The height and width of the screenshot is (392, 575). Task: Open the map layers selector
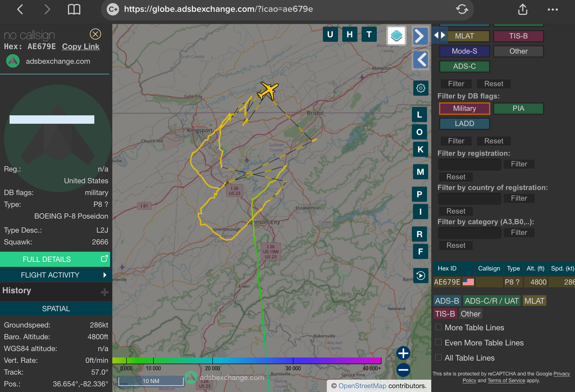pyautogui.click(x=396, y=36)
